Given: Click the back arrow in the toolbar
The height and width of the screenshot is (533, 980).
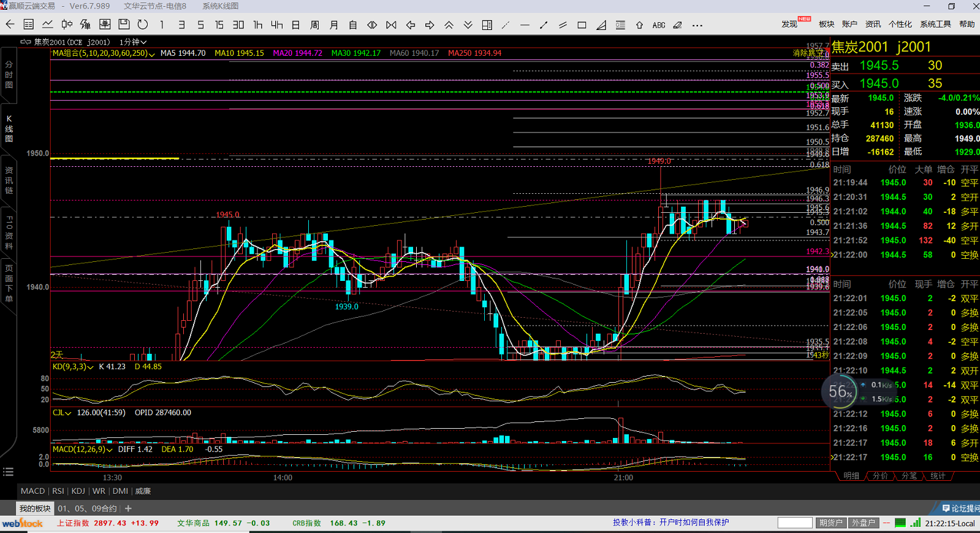Looking at the screenshot, I should (10, 25).
